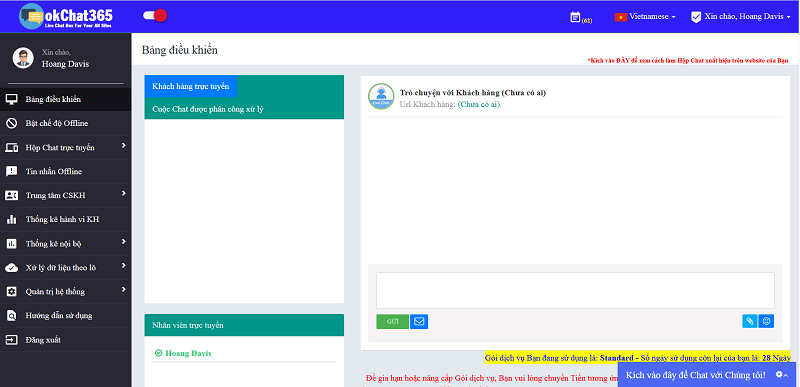800x387 pixels.
Task: Click the Bảng điều khiển page heading
Action: (180, 50)
